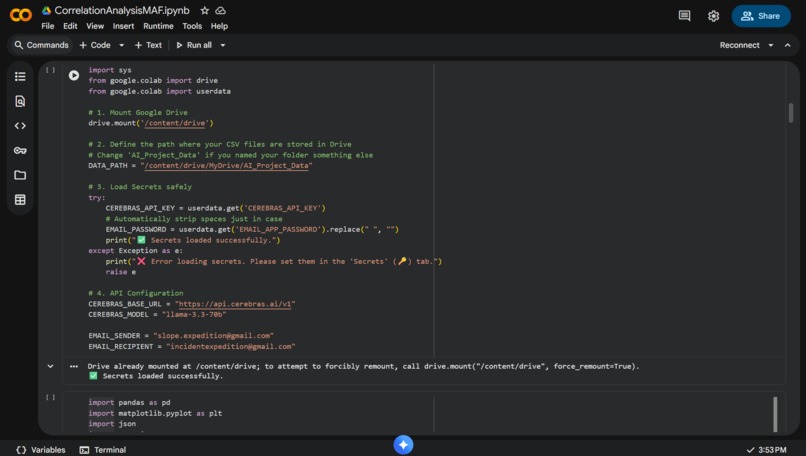806x456 pixels.
Task: Open the Variables panel
Action: click(41, 450)
